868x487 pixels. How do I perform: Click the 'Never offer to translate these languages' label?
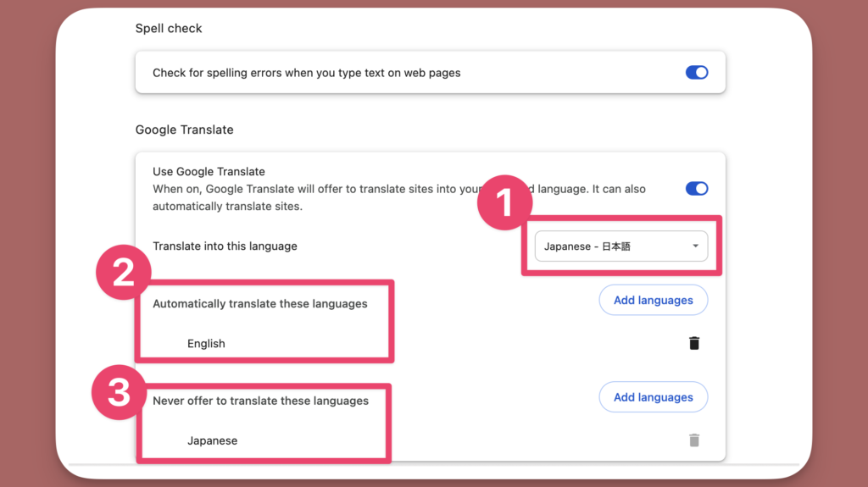click(x=260, y=401)
